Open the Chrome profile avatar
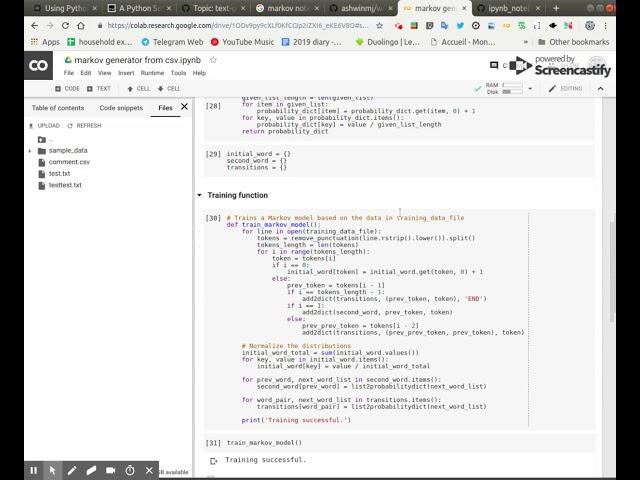640x480 pixels. [590, 26]
